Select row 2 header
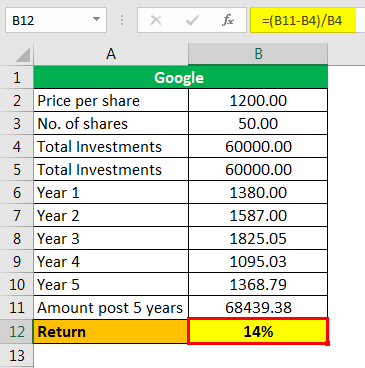Image resolution: width=365 pixels, height=368 pixels. tap(17, 100)
